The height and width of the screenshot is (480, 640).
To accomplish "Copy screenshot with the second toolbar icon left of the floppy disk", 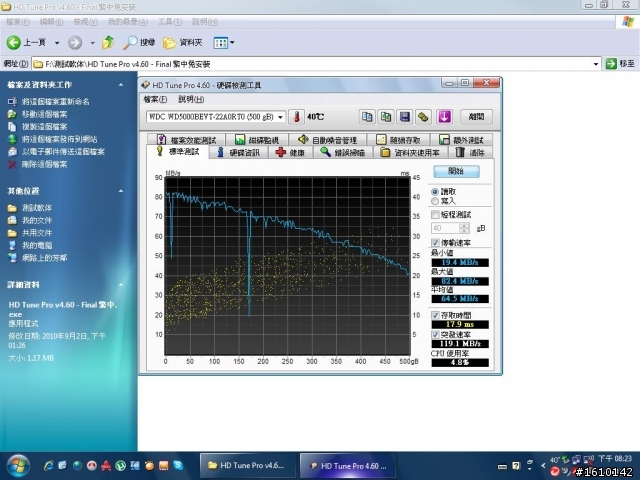I will [386, 117].
